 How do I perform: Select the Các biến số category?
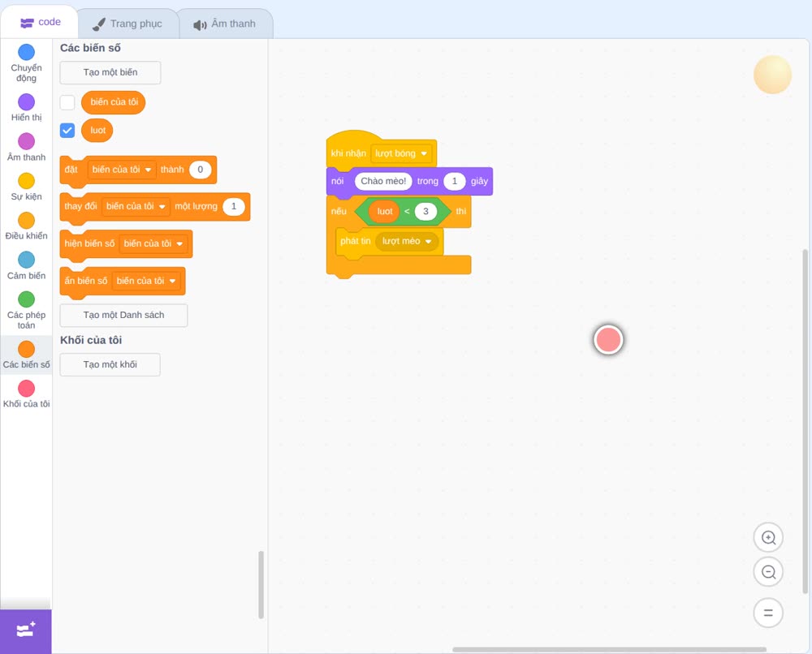tap(27, 355)
